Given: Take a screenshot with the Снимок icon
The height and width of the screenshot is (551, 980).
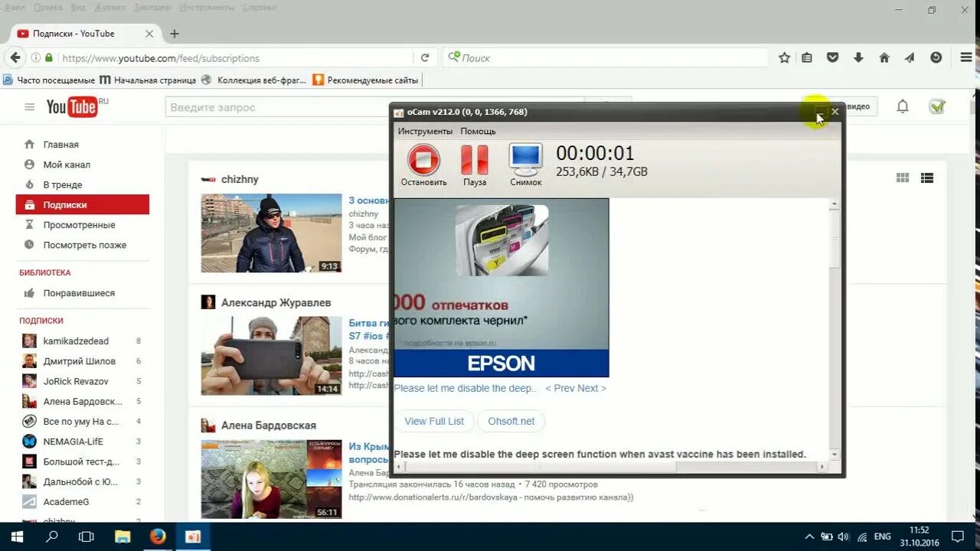Looking at the screenshot, I should pyautogui.click(x=526, y=165).
